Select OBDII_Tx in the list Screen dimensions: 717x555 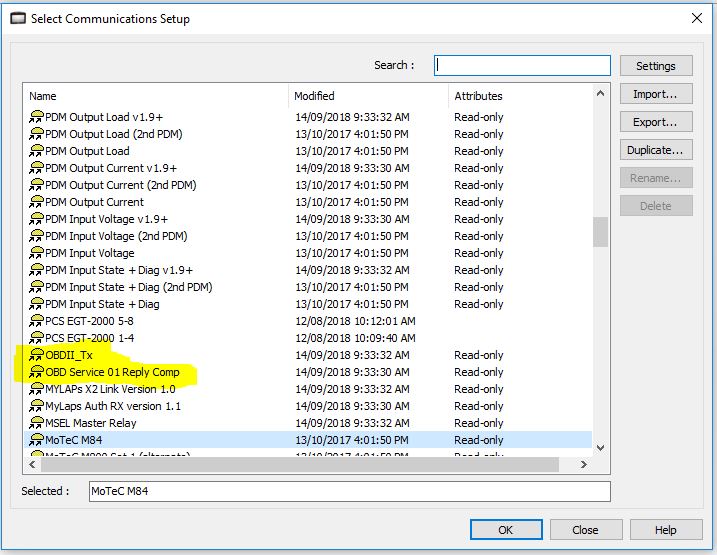[69, 355]
